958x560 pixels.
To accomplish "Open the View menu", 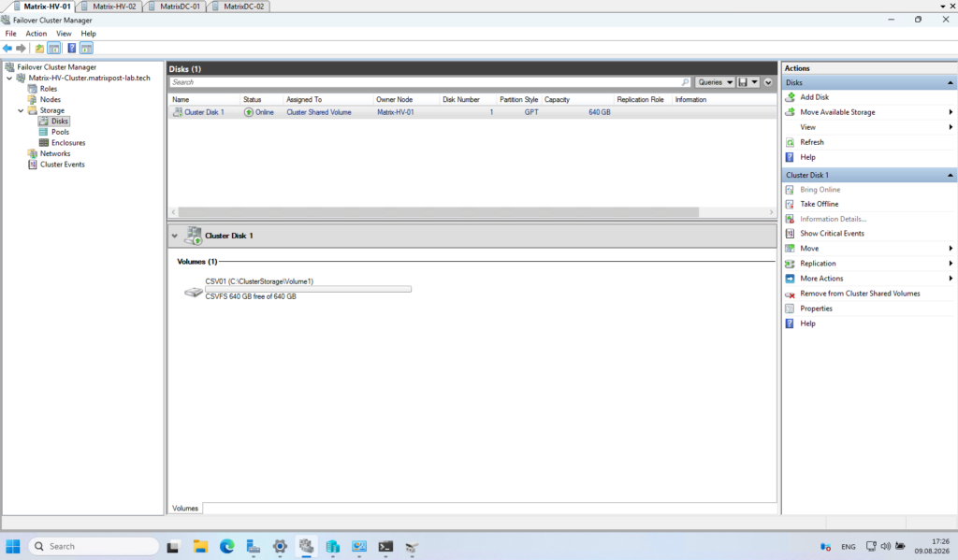I will 64,34.
